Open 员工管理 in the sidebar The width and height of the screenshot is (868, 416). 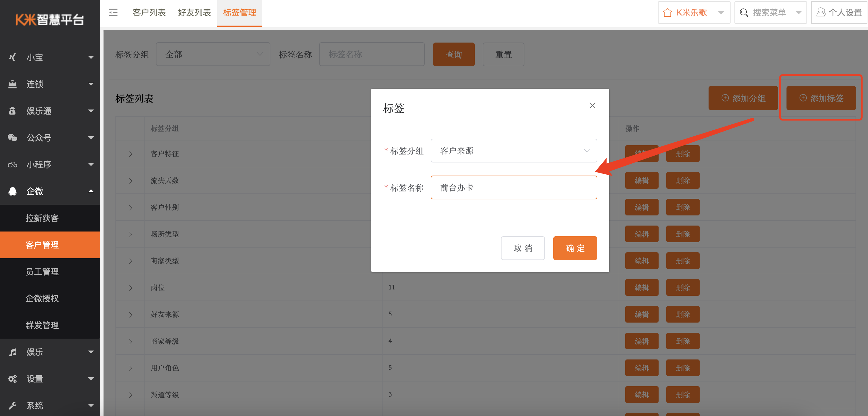(x=50, y=272)
